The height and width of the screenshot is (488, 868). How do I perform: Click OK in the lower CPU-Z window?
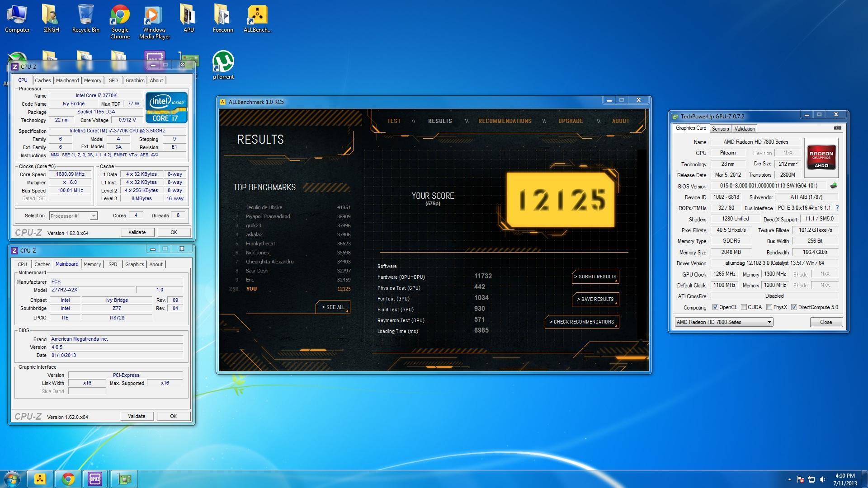click(173, 416)
